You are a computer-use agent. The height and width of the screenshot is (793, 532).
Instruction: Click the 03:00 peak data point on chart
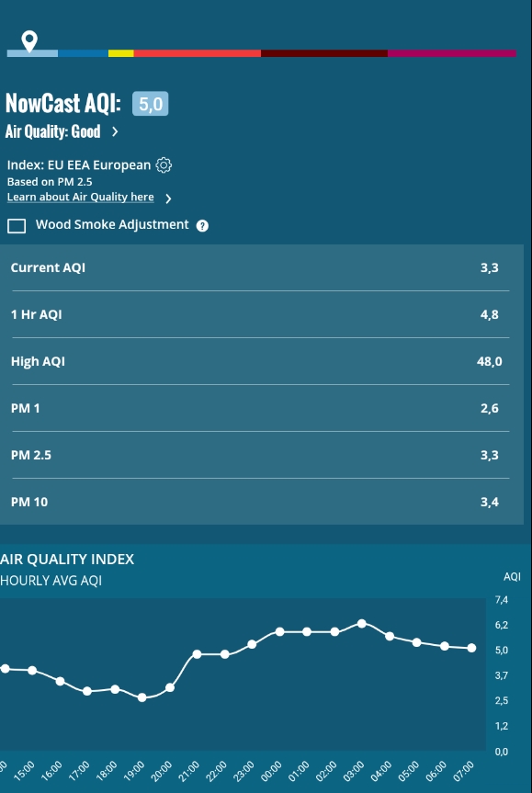tap(362, 624)
